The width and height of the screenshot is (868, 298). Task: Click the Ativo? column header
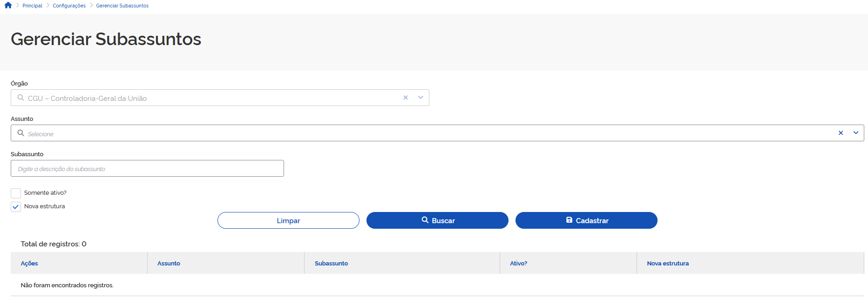(x=518, y=263)
